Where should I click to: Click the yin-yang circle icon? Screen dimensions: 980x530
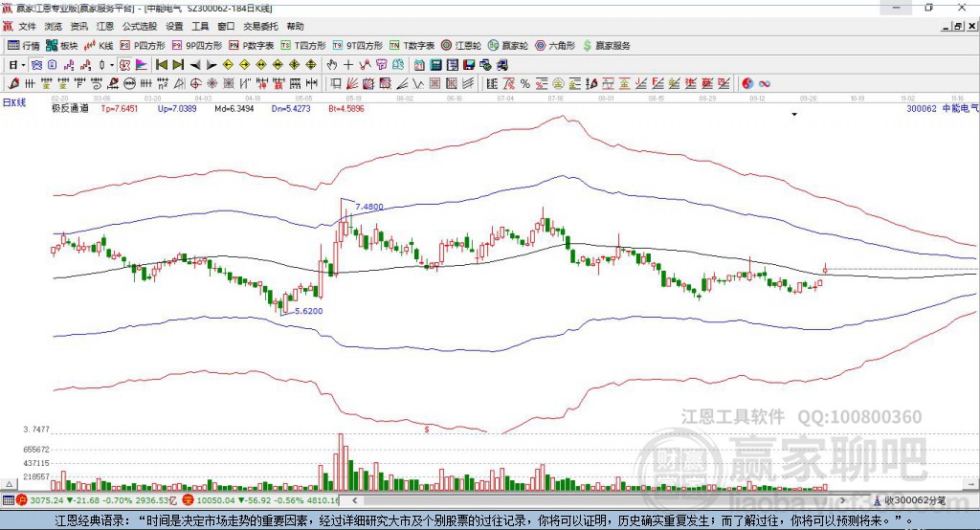pyautogui.click(x=747, y=84)
